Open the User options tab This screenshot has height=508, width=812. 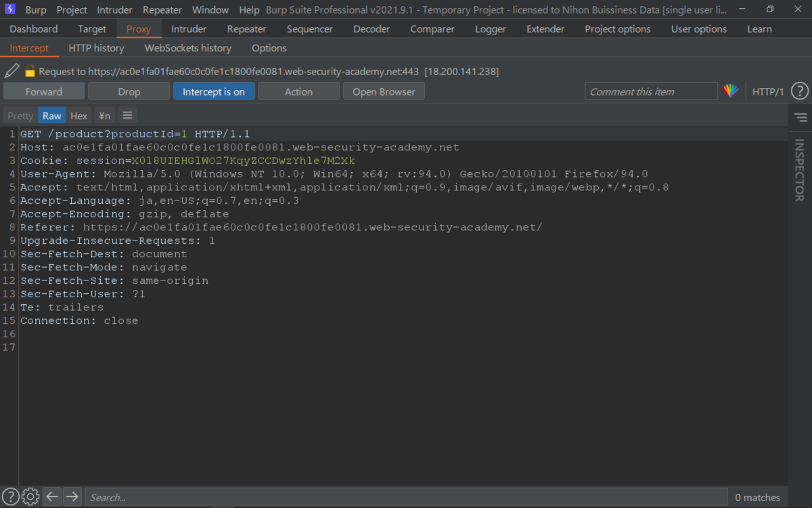(x=699, y=29)
